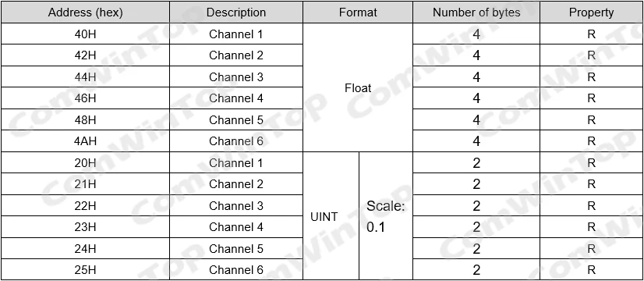
Task: Select Channel 5 in the 24H row
Action: coord(236,248)
